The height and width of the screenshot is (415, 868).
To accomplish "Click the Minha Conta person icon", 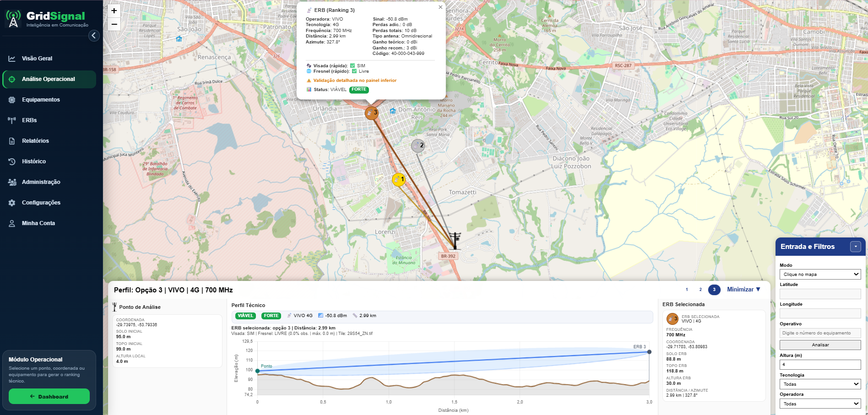I will click(12, 223).
